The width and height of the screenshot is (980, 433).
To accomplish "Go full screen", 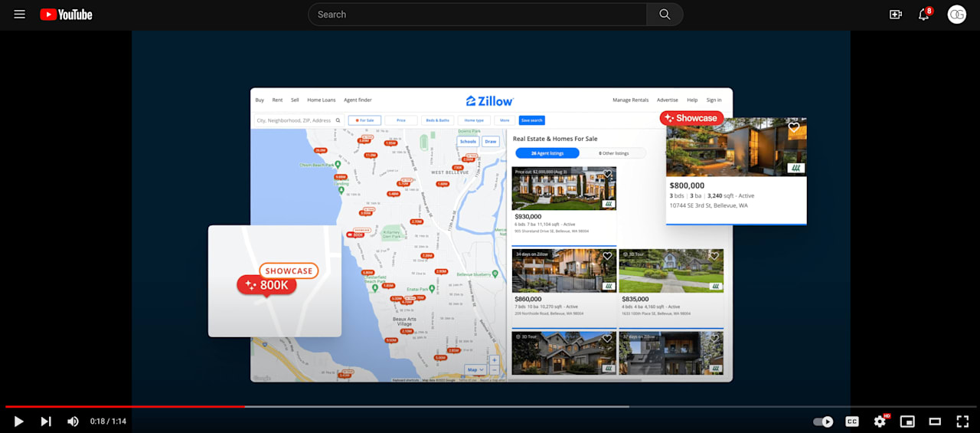I will point(962,422).
